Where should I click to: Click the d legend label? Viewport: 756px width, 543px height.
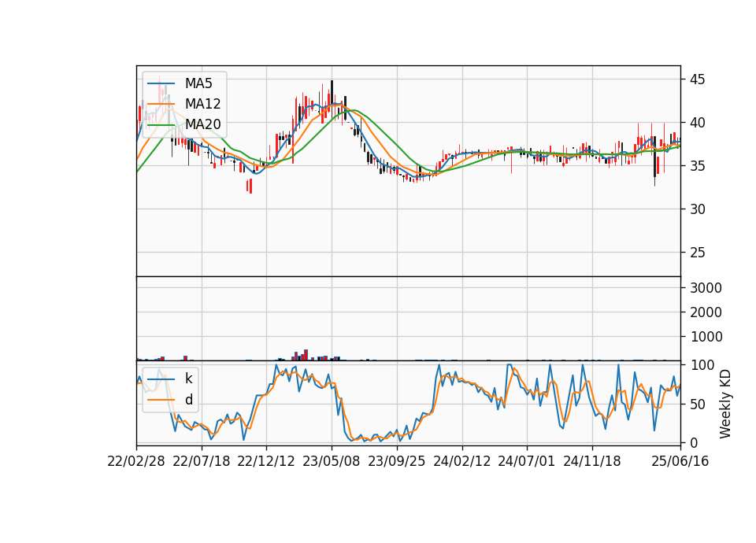tap(188, 400)
